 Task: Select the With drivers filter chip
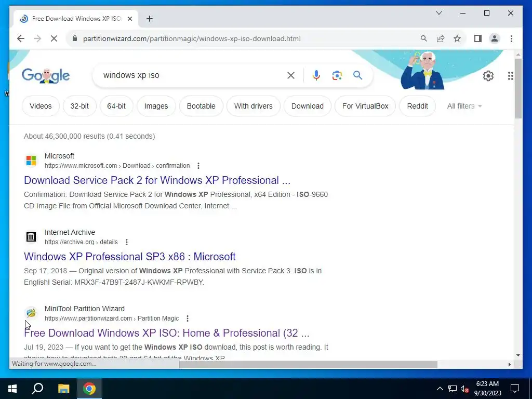(x=254, y=106)
